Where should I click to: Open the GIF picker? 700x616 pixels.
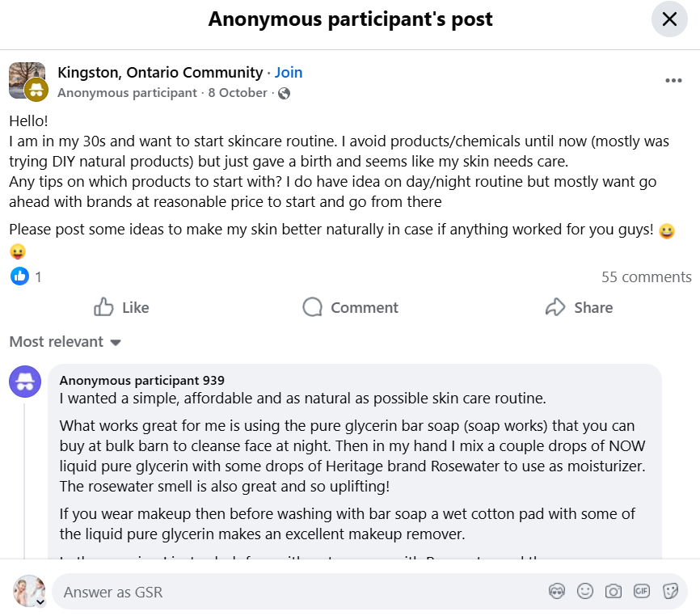click(642, 592)
